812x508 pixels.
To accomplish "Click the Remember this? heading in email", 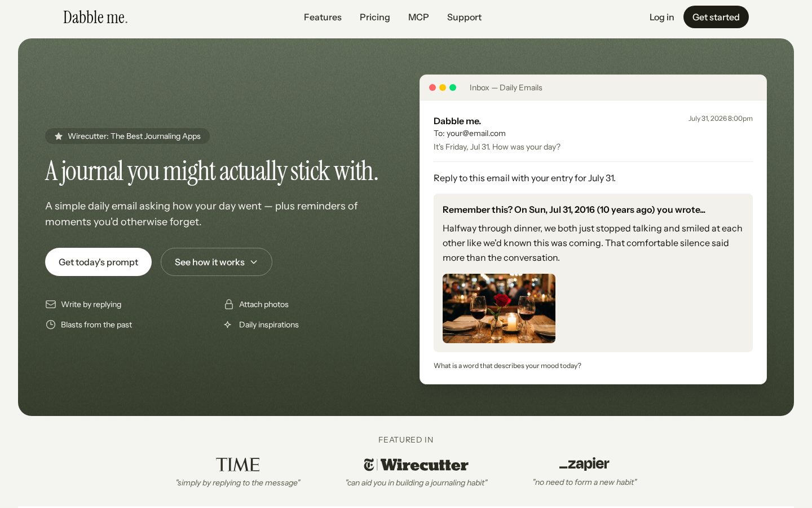I will [574, 209].
